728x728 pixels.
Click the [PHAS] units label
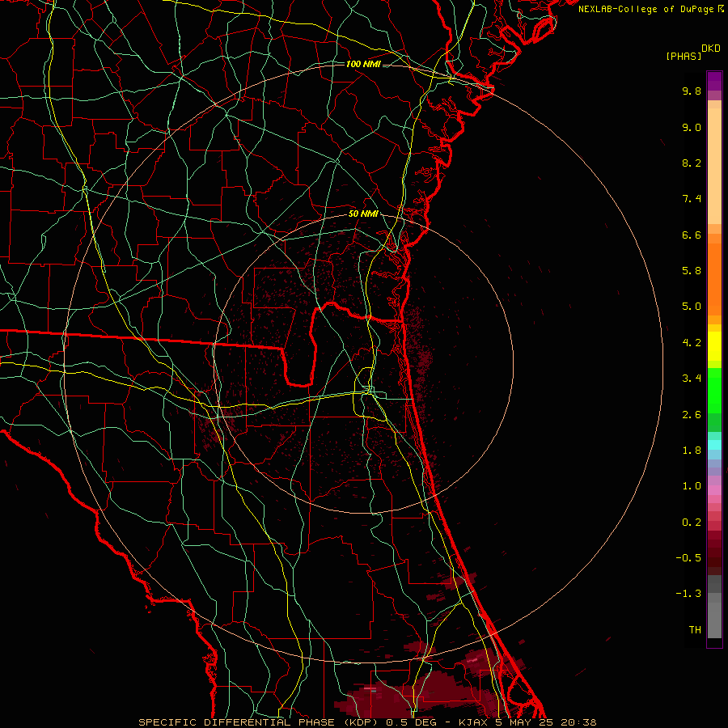(684, 56)
